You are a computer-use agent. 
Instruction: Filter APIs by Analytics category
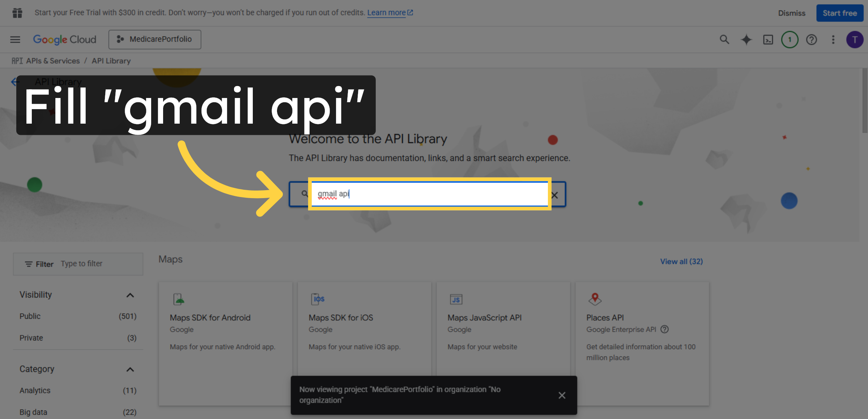[34, 390]
